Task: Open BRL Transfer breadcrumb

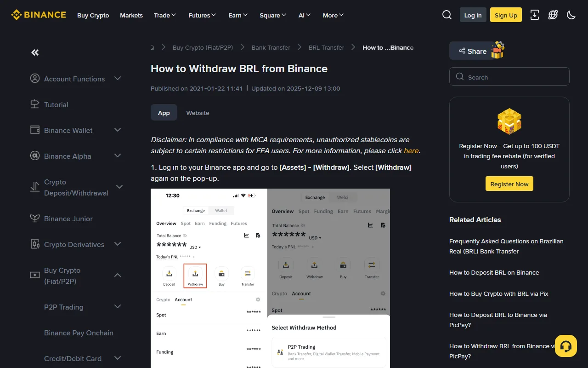Action: pyautogui.click(x=326, y=47)
